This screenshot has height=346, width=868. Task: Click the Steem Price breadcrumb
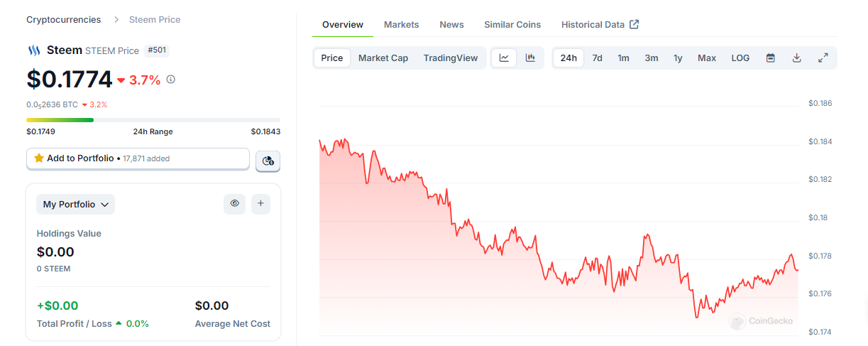pyautogui.click(x=155, y=20)
